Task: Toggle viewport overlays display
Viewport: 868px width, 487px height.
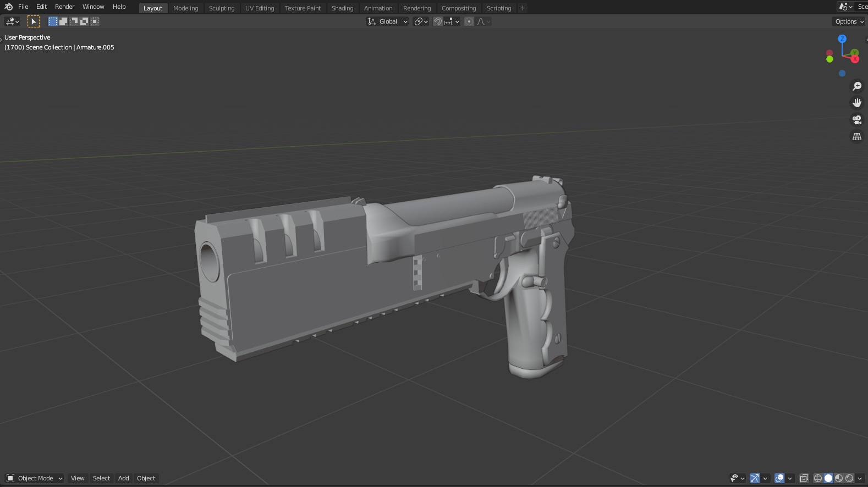Action: (x=779, y=478)
